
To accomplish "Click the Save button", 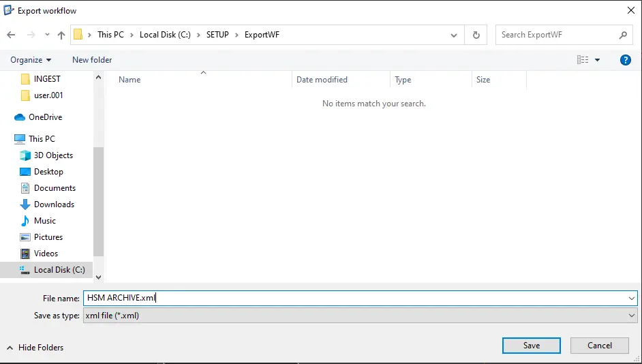I will [x=531, y=346].
